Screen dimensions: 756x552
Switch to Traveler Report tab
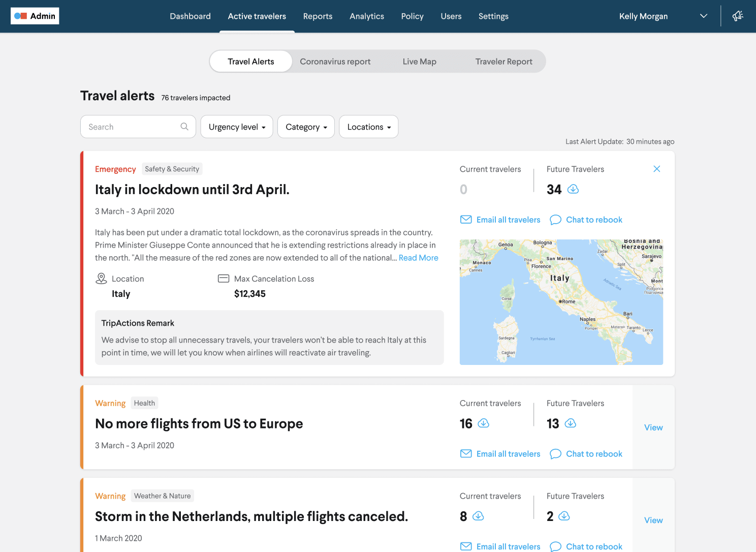coord(504,62)
